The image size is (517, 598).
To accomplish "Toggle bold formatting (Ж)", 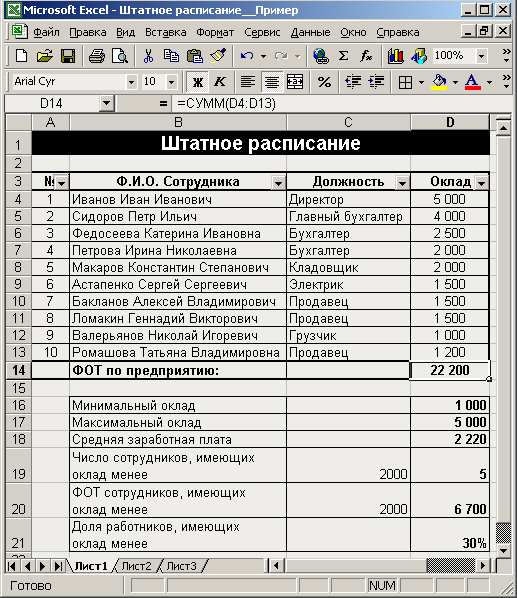I will point(197,82).
